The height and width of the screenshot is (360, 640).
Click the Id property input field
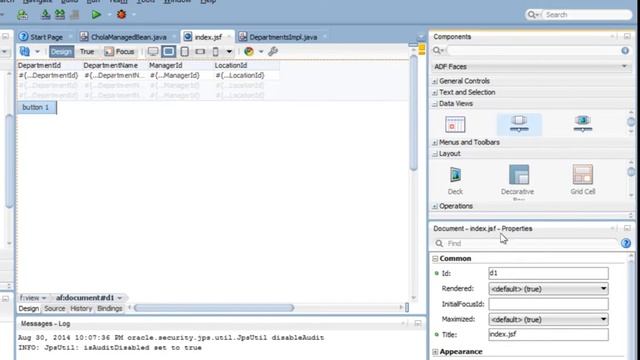click(548, 273)
